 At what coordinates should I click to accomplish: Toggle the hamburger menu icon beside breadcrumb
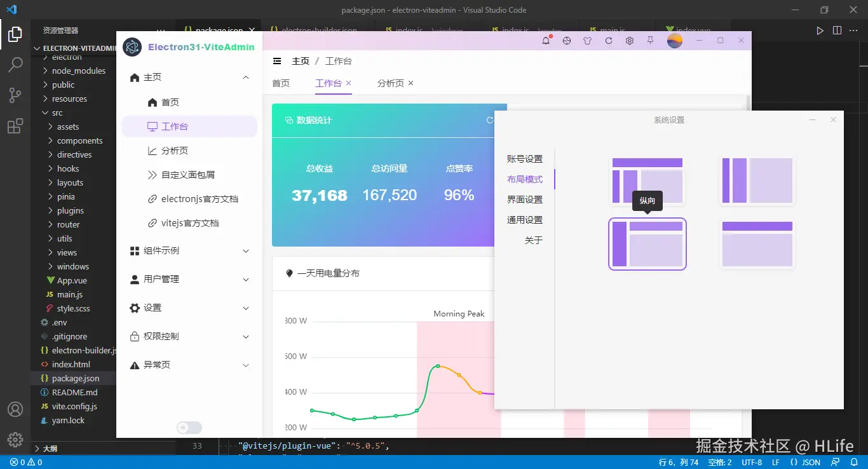(x=277, y=61)
